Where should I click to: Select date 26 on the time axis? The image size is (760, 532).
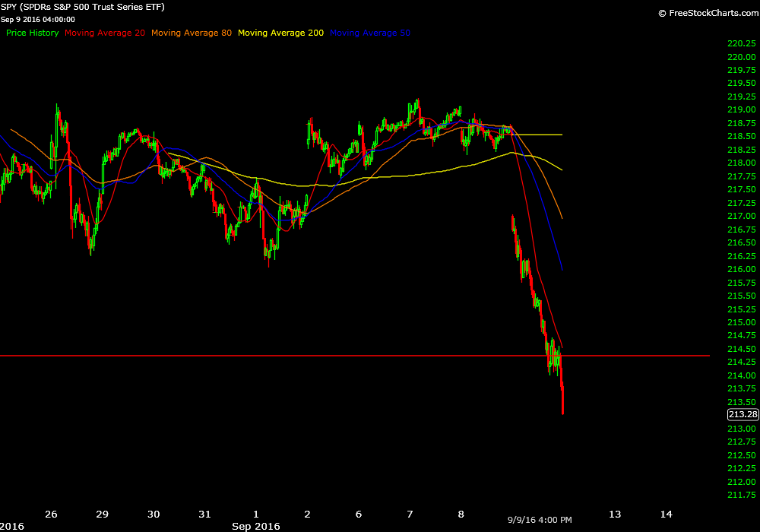click(51, 515)
